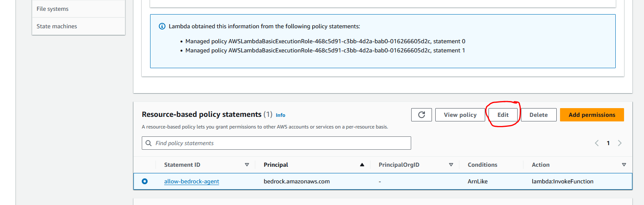The image size is (644, 205).
Task: Go to next page arrow
Action: (620, 143)
